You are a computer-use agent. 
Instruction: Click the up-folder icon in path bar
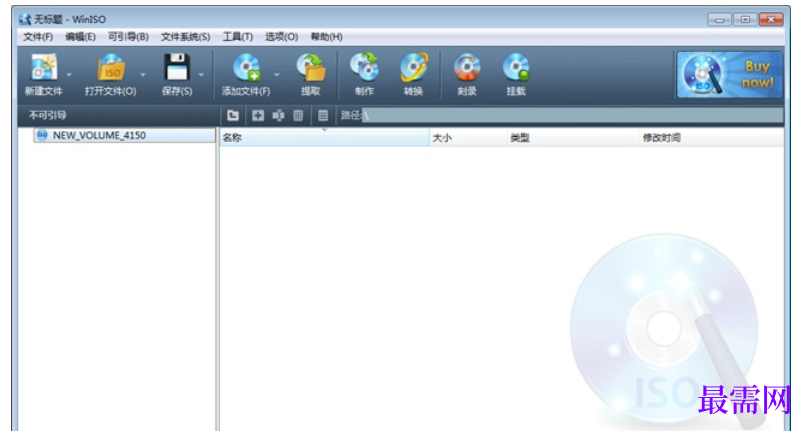pos(233,115)
